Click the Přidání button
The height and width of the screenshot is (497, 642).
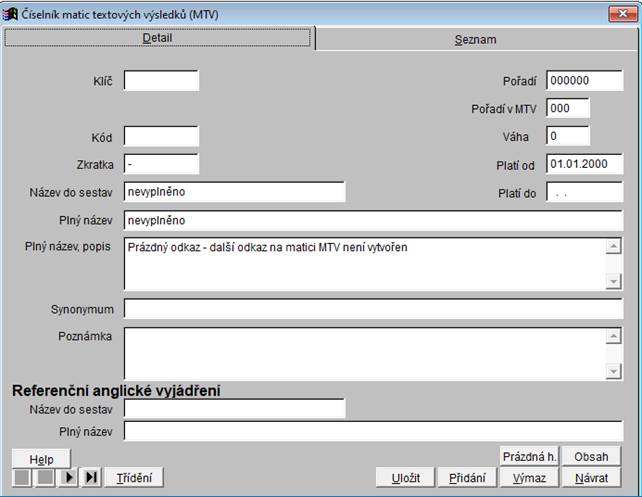click(x=464, y=478)
